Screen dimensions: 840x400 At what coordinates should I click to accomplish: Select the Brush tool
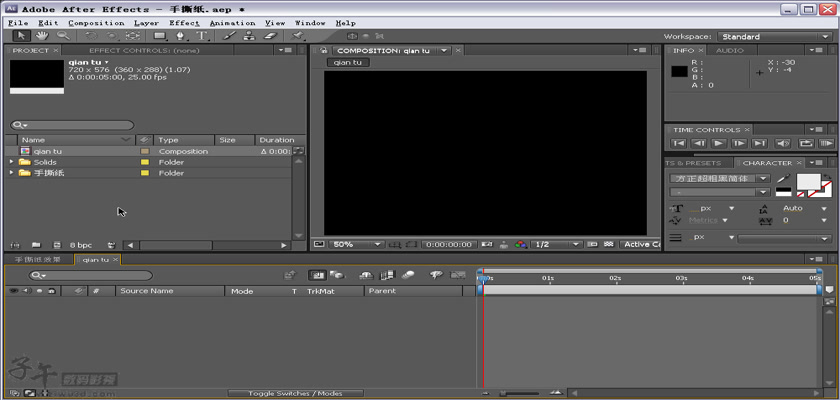229,36
